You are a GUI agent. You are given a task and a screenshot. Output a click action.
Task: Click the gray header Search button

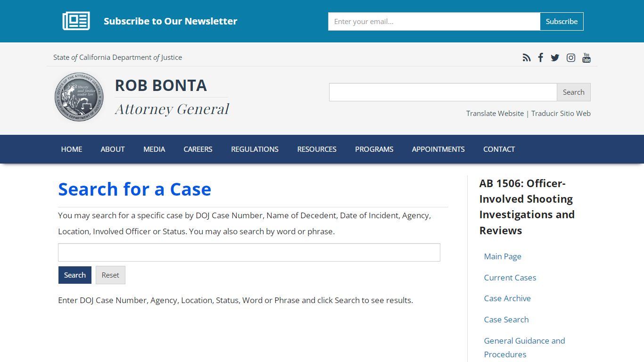pos(573,92)
